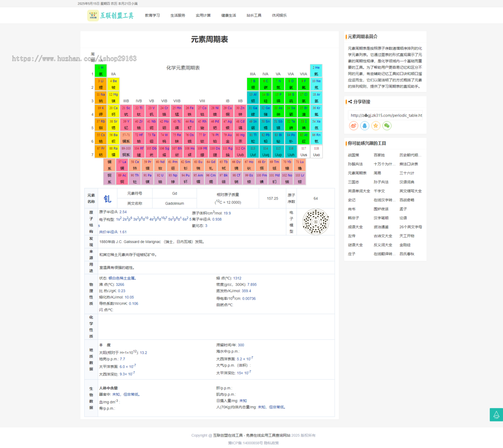Viewport: 503px width, 448px height.
Task: Select krypton (36 Kr) element cell
Action: click(316, 111)
